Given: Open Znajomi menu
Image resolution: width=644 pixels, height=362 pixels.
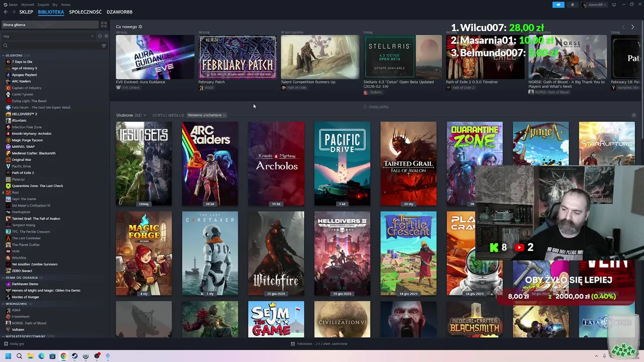Looking at the screenshot, I should 43,5.
